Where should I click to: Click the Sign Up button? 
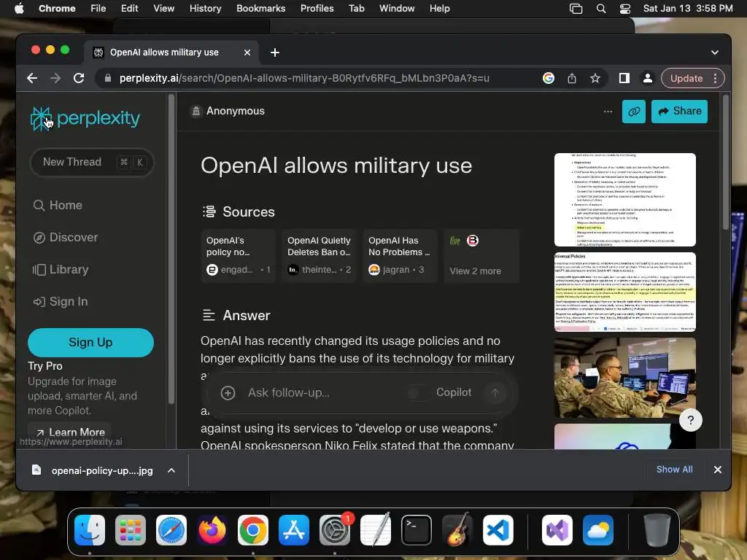[90, 343]
